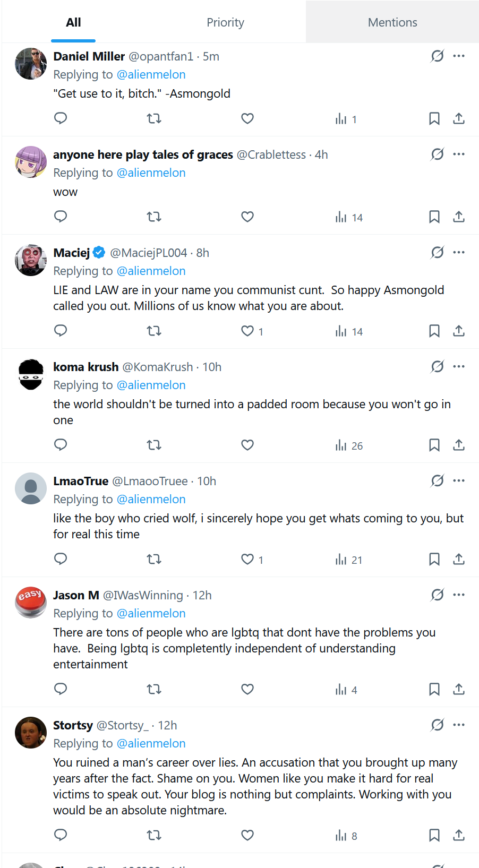Share the Stortsy tweet

pyautogui.click(x=459, y=836)
